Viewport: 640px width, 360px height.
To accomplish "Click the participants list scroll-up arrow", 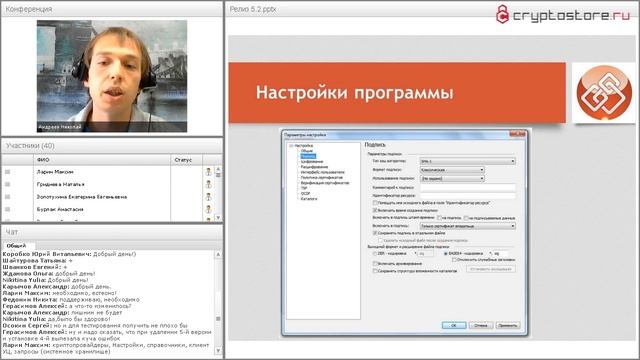I will pyautogui.click(x=218, y=169).
